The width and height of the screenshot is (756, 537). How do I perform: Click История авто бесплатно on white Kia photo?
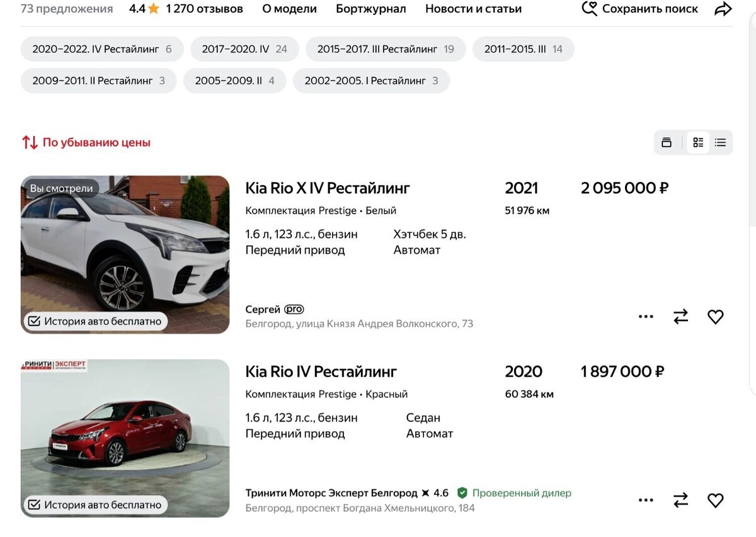96,321
